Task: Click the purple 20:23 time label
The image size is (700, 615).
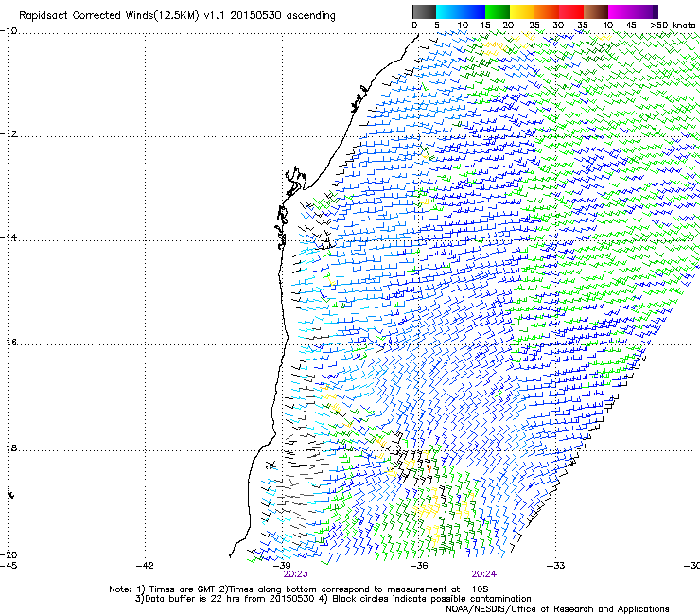Action: point(295,574)
